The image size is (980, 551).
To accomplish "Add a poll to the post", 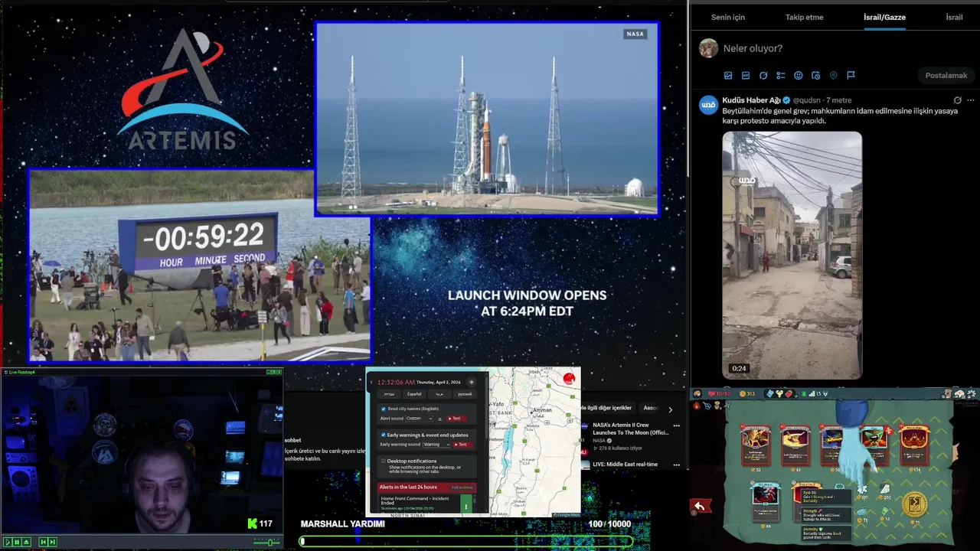I will (781, 76).
